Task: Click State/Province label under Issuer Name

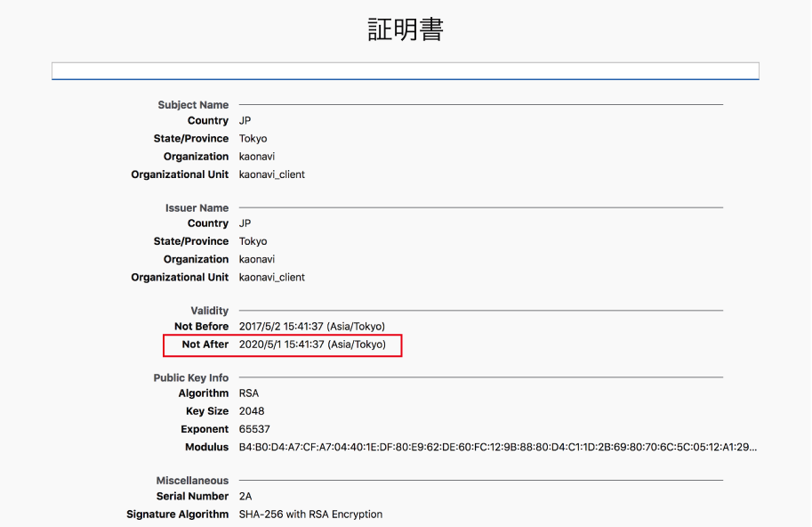Action: point(191,241)
